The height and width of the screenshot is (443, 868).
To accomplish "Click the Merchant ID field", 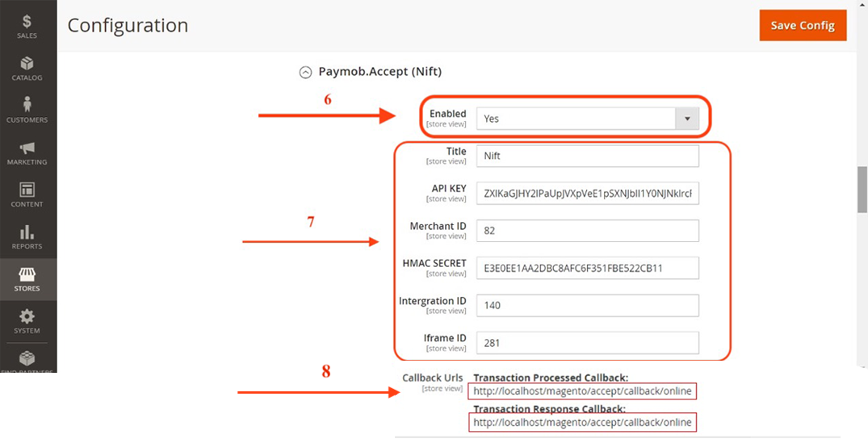I will pyautogui.click(x=587, y=231).
